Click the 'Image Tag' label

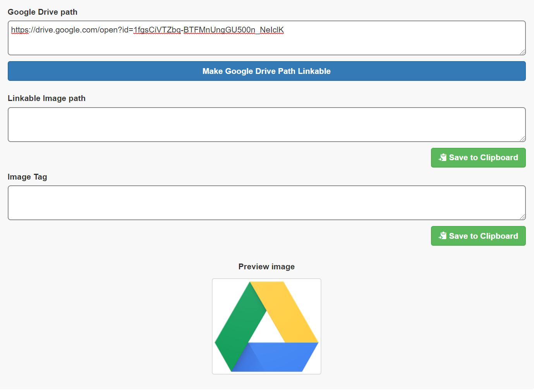27,177
